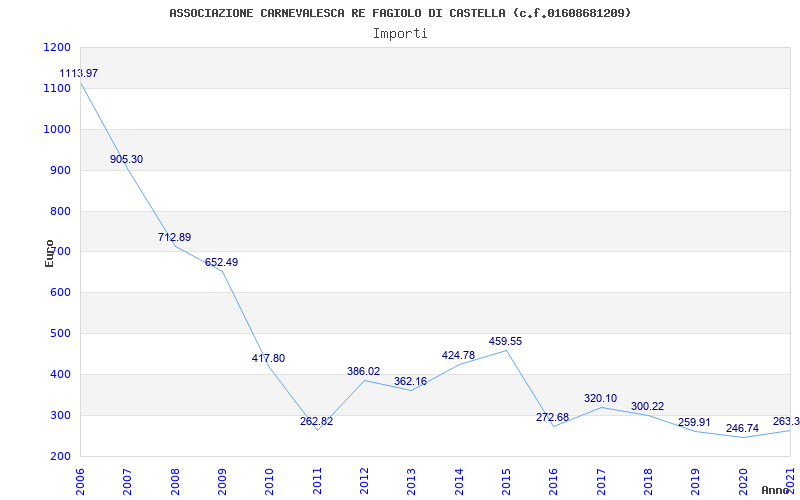Click the y-axis value 400
Image resolution: width=800 pixels, height=500 pixels.
coord(60,374)
